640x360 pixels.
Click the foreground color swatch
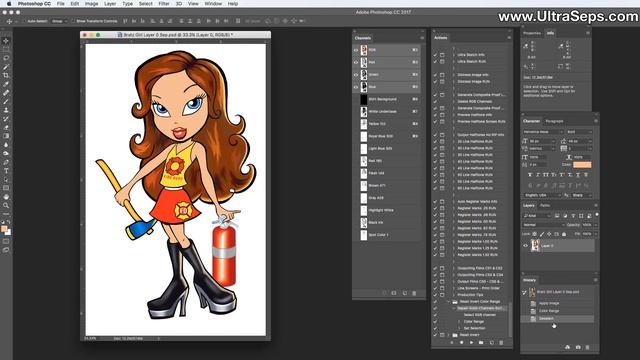[4, 229]
